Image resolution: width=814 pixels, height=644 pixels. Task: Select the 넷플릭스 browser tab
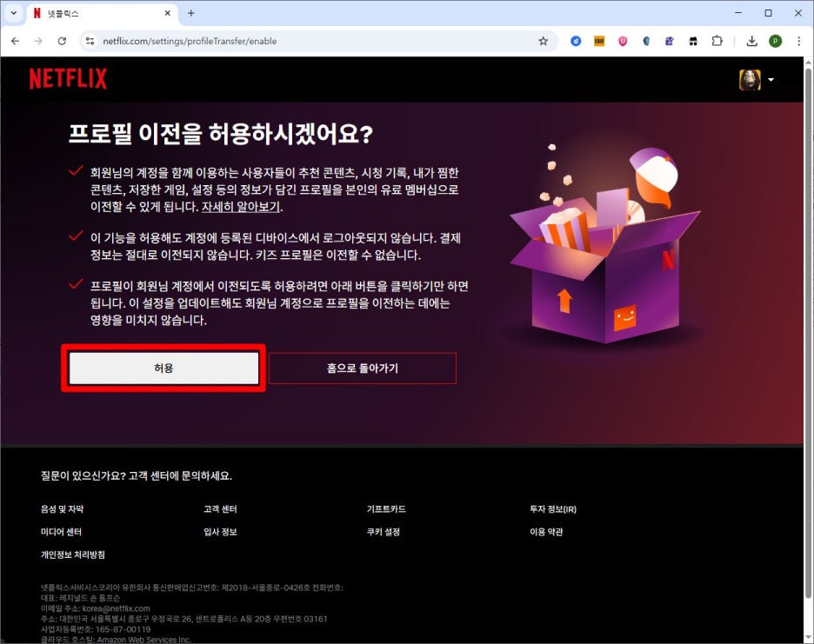[101, 14]
